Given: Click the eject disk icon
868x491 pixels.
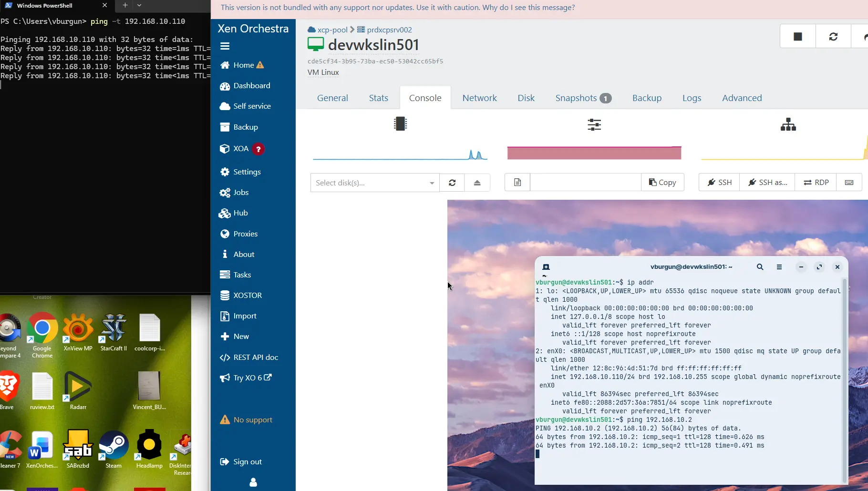Looking at the screenshot, I should (477, 183).
